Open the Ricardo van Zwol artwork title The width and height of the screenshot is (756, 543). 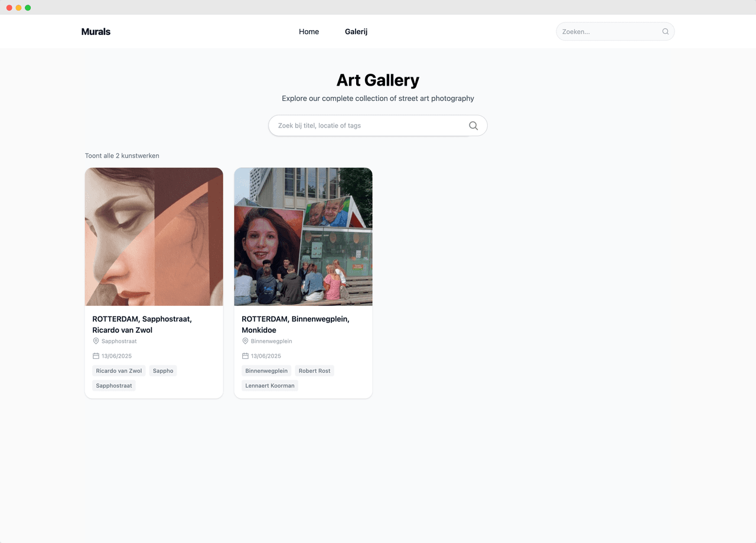[142, 325]
